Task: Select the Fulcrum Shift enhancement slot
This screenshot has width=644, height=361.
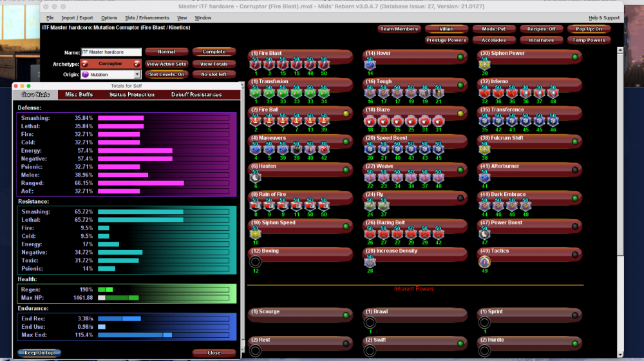Action: (x=485, y=149)
